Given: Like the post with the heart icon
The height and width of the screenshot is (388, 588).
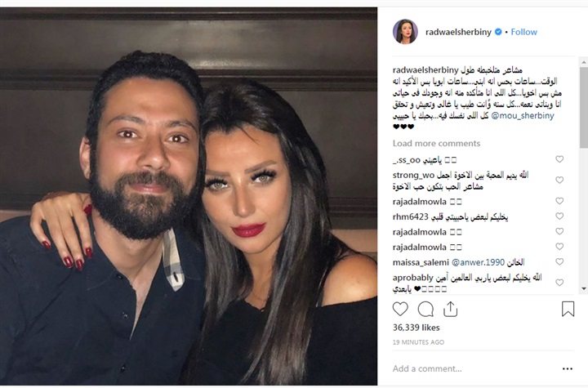Looking at the screenshot, I should [x=400, y=309].
